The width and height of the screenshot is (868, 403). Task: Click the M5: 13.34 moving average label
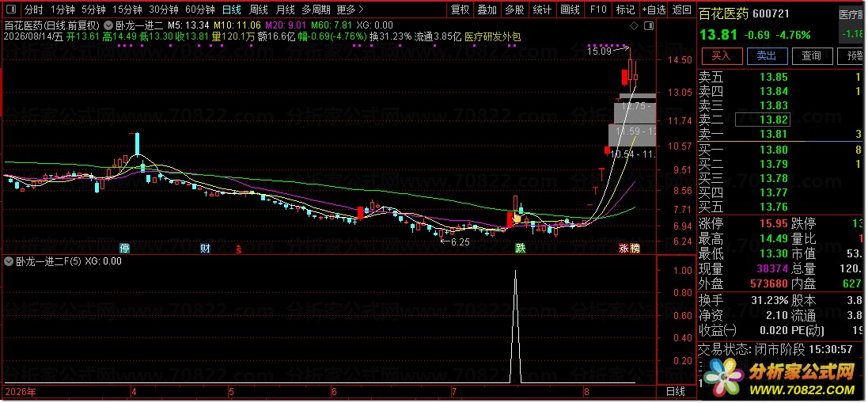[189, 25]
